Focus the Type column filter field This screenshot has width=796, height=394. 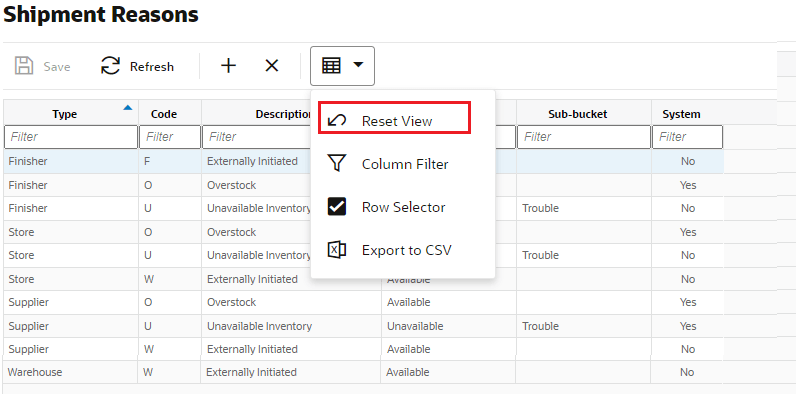click(x=71, y=137)
